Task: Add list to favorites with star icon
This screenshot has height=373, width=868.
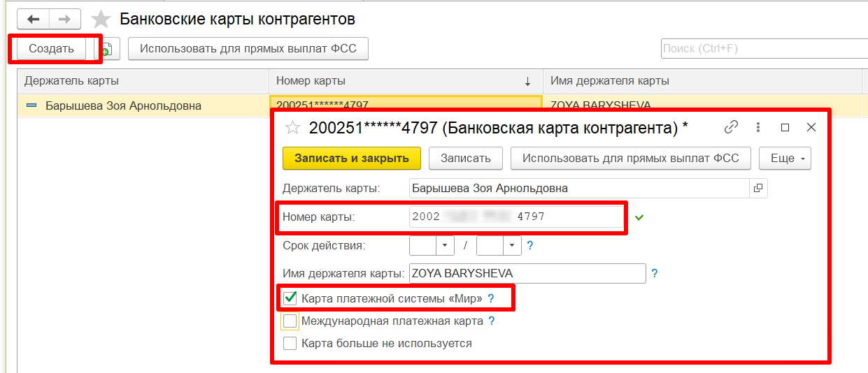Action: pyautogui.click(x=101, y=19)
